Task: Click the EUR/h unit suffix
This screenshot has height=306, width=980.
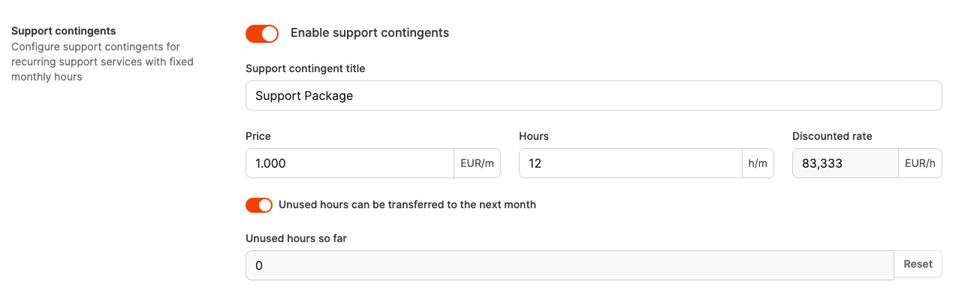Action: tap(920, 163)
